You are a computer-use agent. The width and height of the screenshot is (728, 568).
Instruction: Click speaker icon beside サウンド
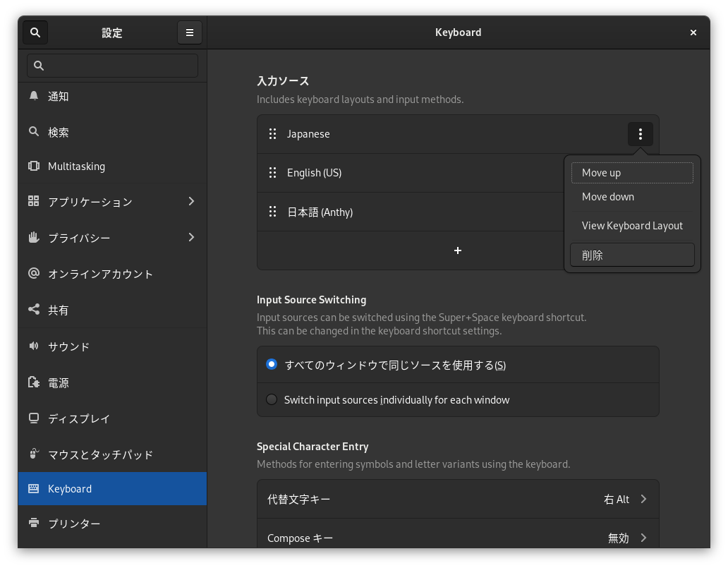[33, 346]
